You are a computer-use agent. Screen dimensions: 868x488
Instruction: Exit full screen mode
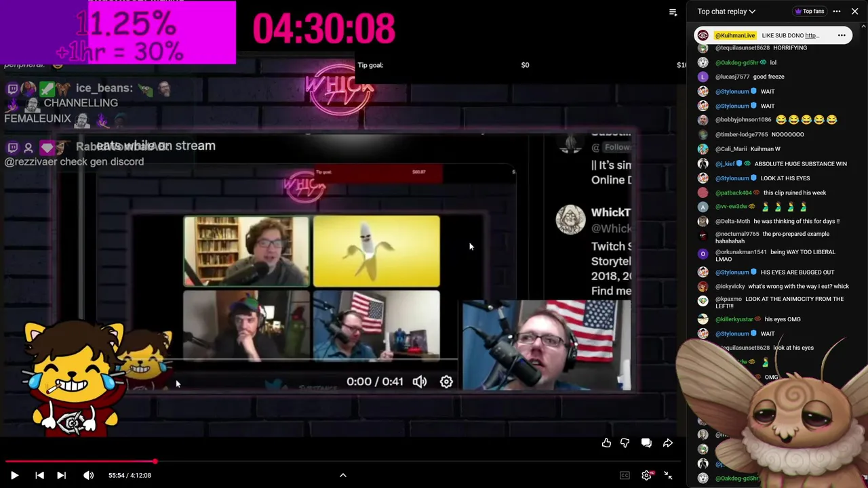tap(668, 475)
